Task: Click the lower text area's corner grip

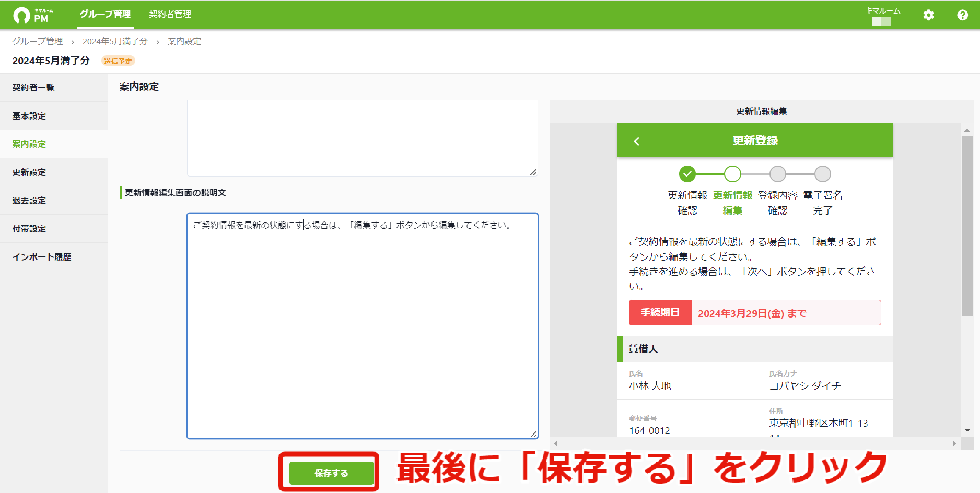Action: click(533, 434)
